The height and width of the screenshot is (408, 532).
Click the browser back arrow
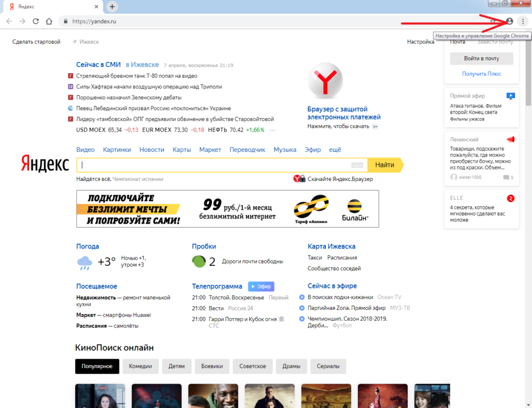(9, 21)
